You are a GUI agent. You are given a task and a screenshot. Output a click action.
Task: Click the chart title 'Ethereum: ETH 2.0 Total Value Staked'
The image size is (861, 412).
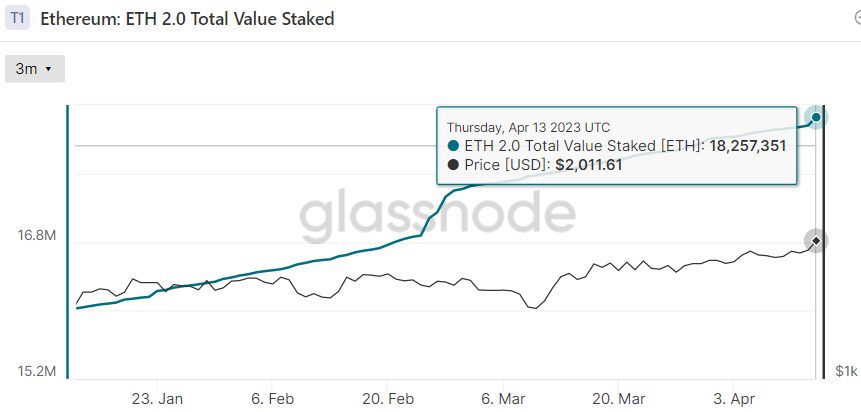pyautogui.click(x=187, y=19)
